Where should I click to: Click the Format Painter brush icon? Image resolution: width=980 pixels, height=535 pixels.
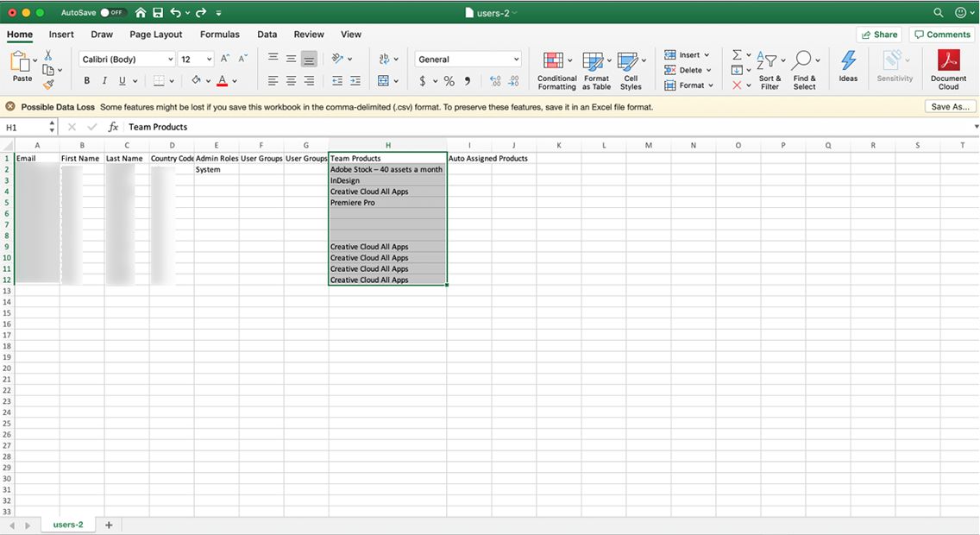click(48, 85)
